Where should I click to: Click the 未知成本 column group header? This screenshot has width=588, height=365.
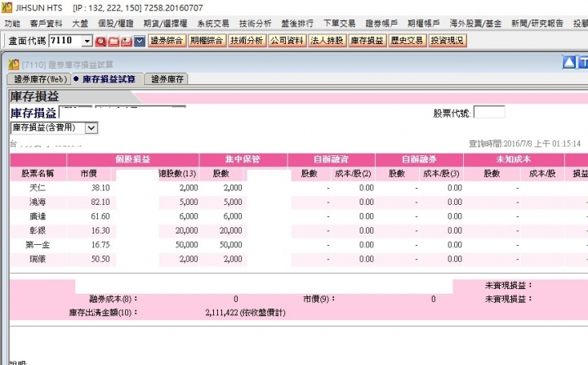pos(514,159)
